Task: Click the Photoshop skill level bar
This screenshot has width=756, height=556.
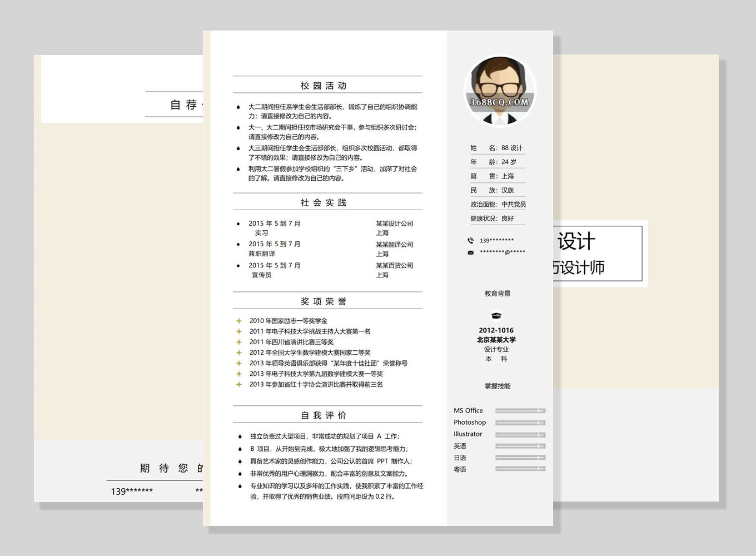Action: (x=520, y=423)
